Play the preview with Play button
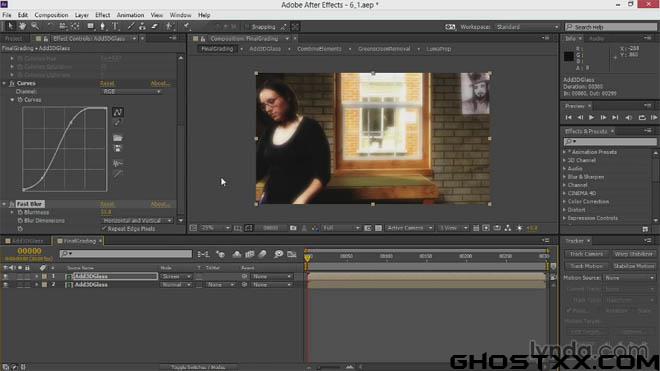The height and width of the screenshot is (371, 660). pos(591,117)
